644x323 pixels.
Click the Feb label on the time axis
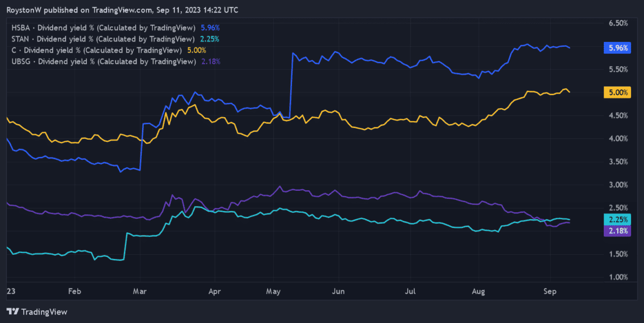(75, 291)
